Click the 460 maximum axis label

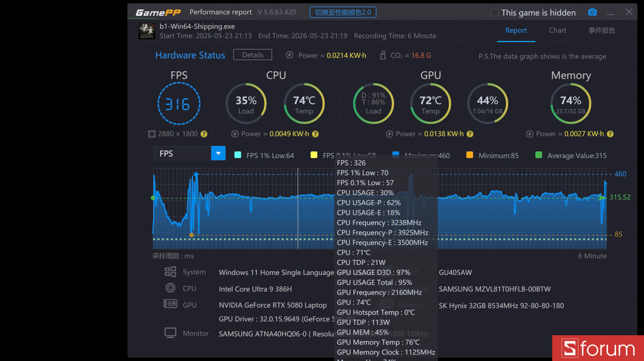click(x=620, y=174)
